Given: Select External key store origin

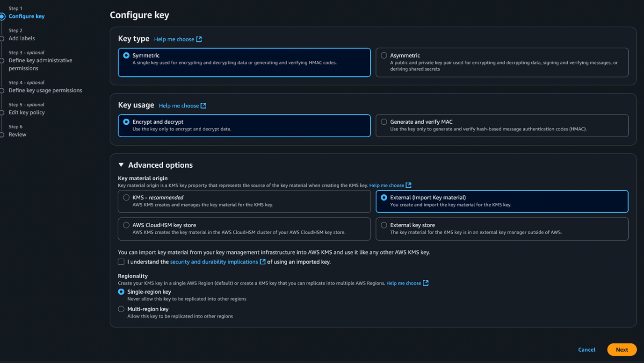Looking at the screenshot, I should 384,225.
